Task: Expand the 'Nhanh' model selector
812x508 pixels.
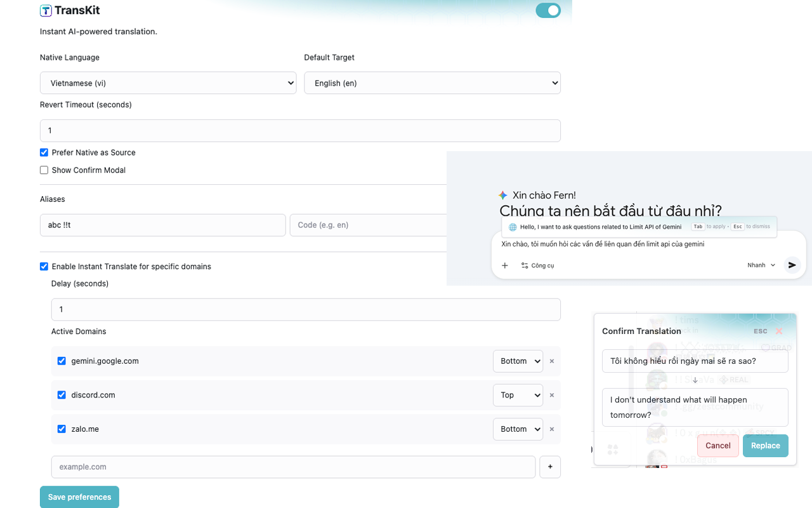Action: coord(761,265)
